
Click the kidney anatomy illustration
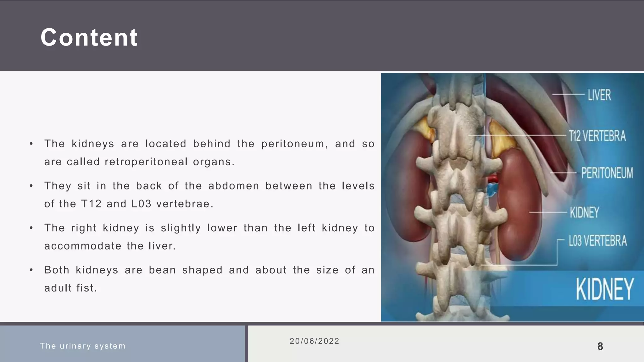point(512,197)
